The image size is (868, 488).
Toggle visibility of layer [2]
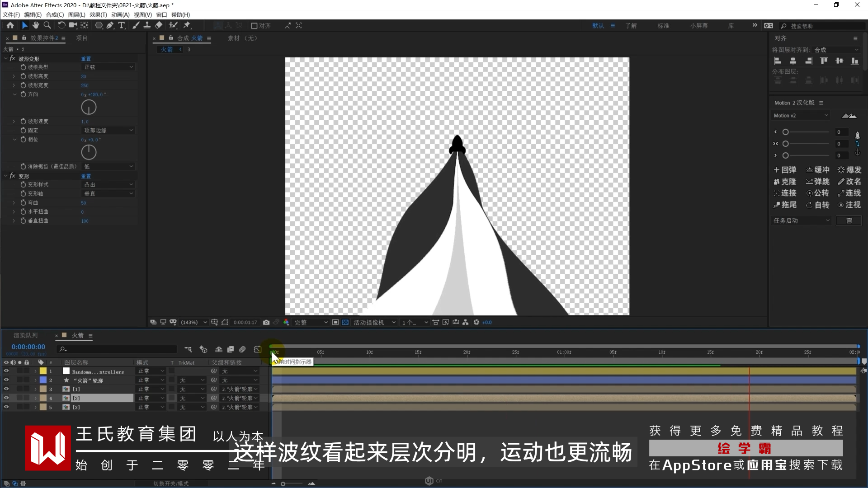[x=6, y=398]
